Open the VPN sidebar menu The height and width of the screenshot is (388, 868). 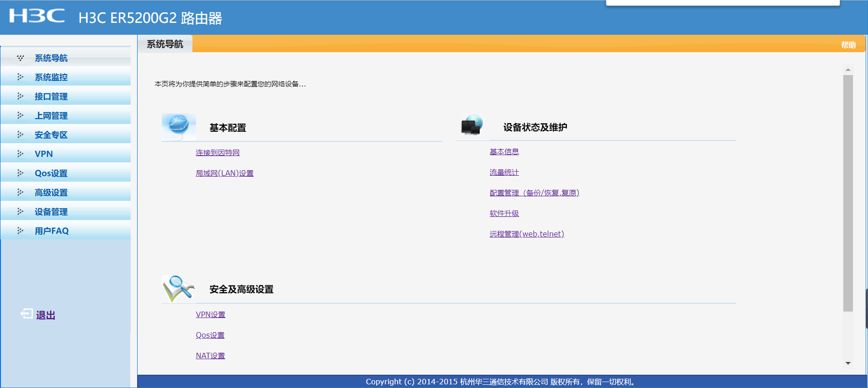pos(44,154)
